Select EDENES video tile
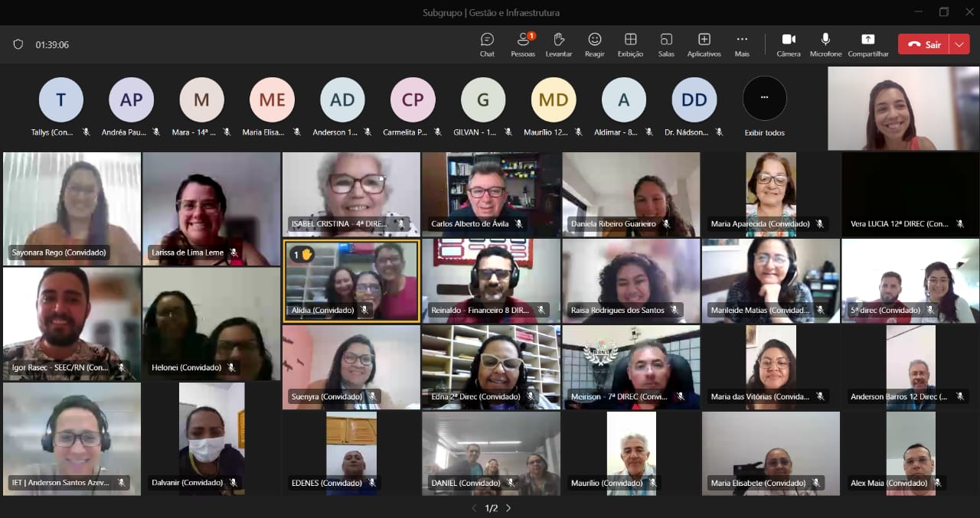 coord(351,454)
